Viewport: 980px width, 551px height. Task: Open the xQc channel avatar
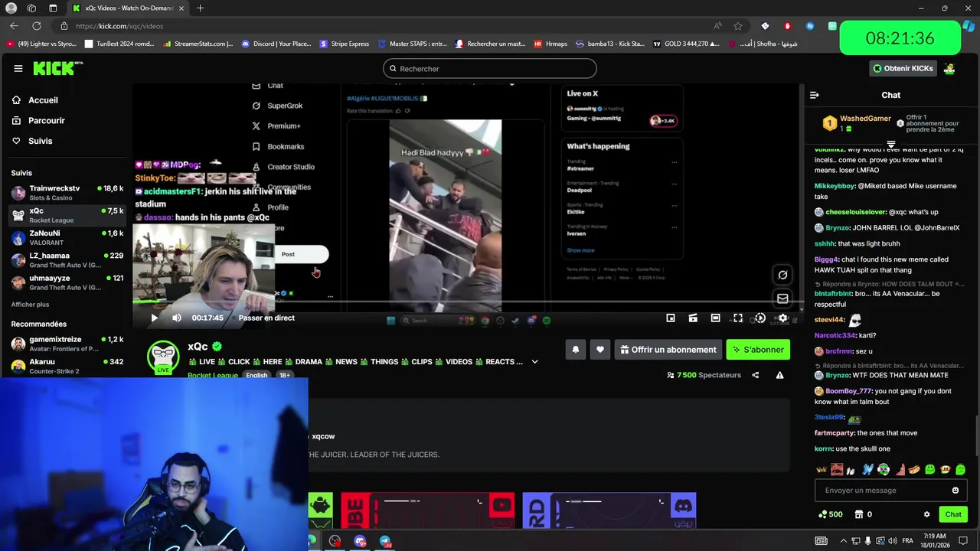coord(163,357)
